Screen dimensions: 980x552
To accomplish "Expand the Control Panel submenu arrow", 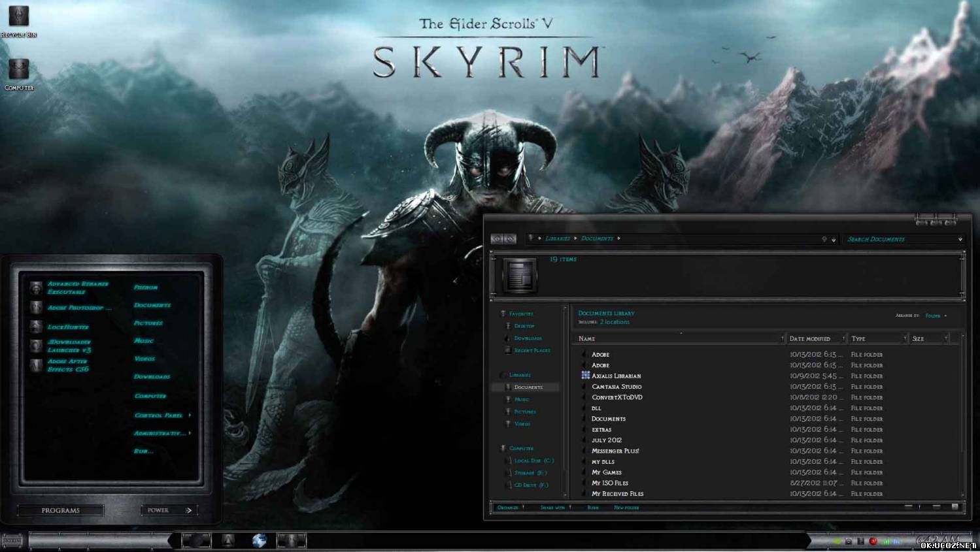I will pos(190,415).
